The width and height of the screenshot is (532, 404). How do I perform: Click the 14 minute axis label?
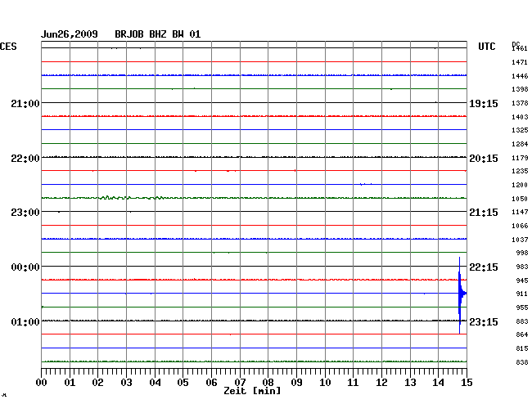(438, 383)
